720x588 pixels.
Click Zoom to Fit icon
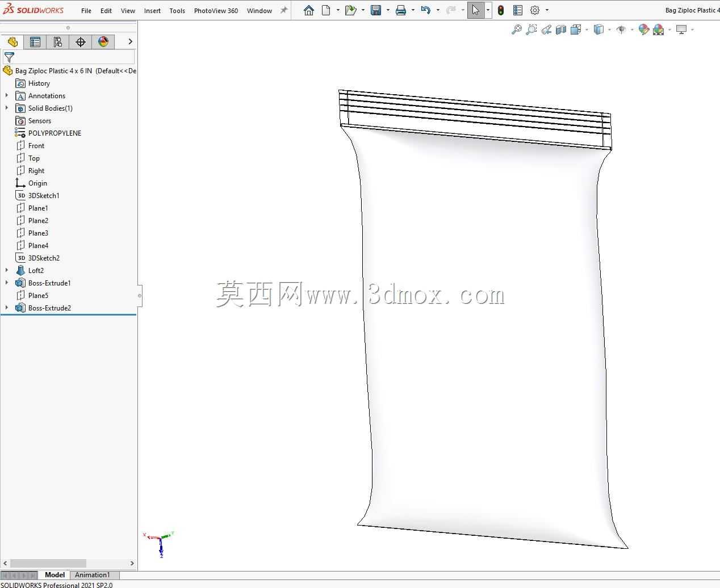click(517, 30)
